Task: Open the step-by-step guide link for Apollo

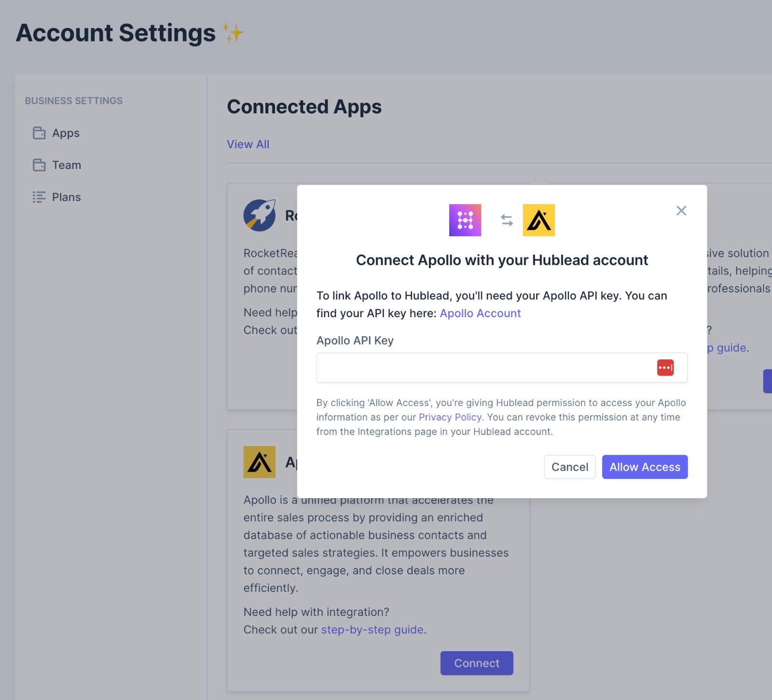Action: pyautogui.click(x=372, y=630)
